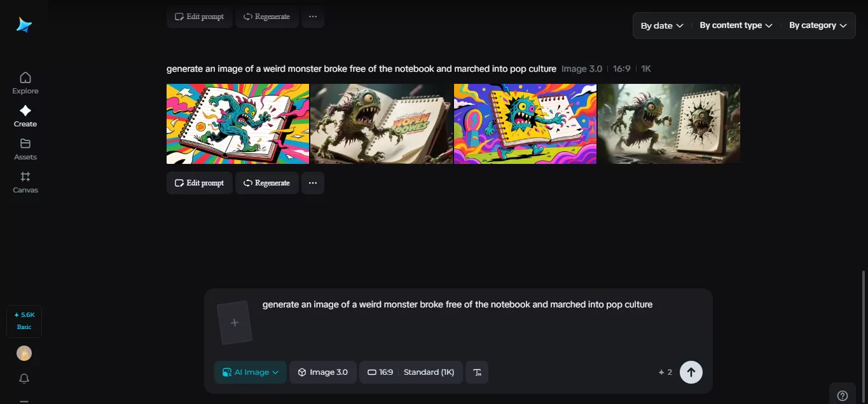The width and height of the screenshot is (868, 404).
Task: Click the app logo icon
Action: coord(24,25)
